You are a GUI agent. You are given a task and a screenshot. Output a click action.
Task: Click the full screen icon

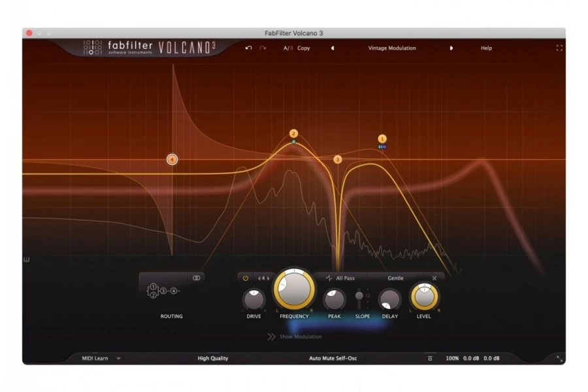(559, 48)
